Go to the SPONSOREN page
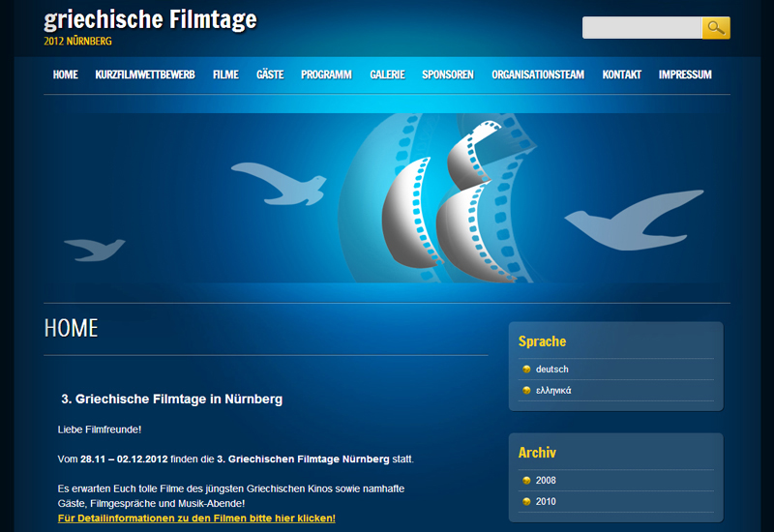The image size is (774, 532). point(448,74)
